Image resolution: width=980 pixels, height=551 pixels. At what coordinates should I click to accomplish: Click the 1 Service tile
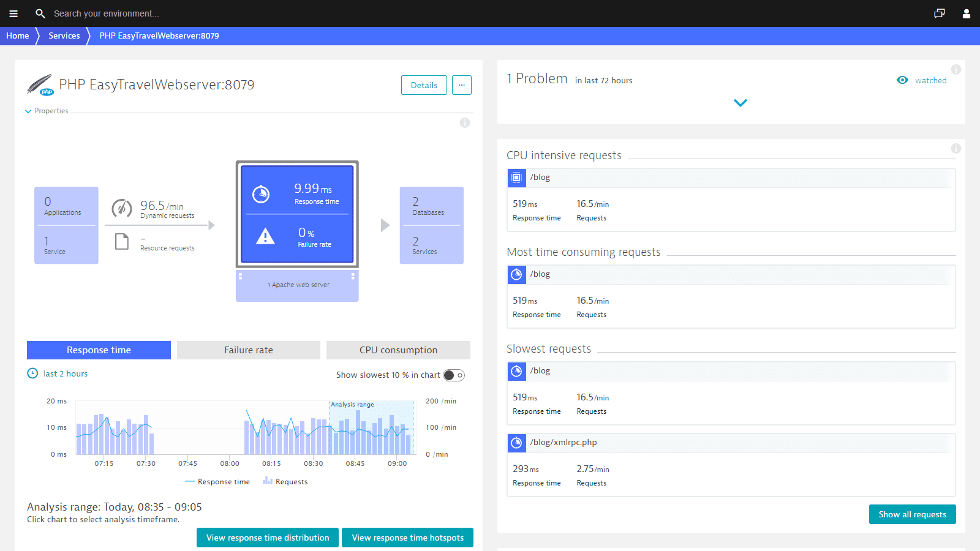click(66, 245)
